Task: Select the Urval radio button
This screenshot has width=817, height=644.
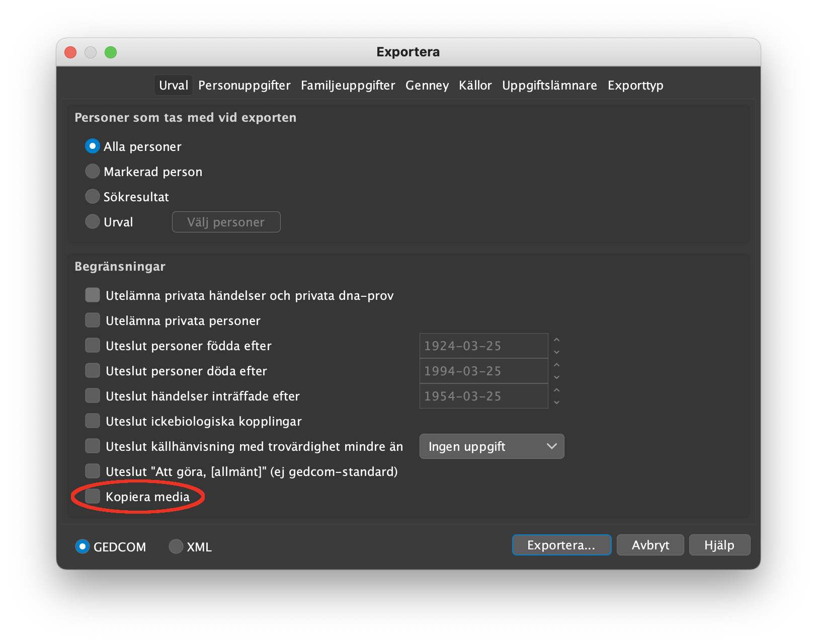Action: click(93, 222)
